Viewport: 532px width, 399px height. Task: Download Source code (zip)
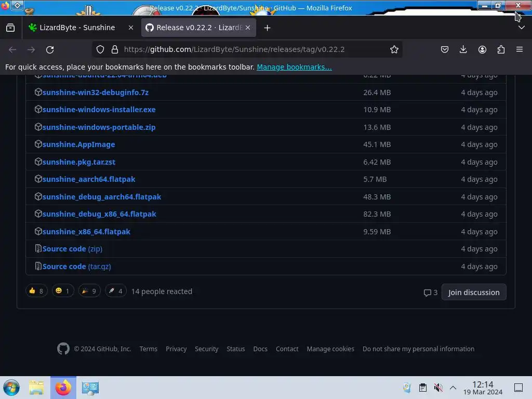coord(72,249)
